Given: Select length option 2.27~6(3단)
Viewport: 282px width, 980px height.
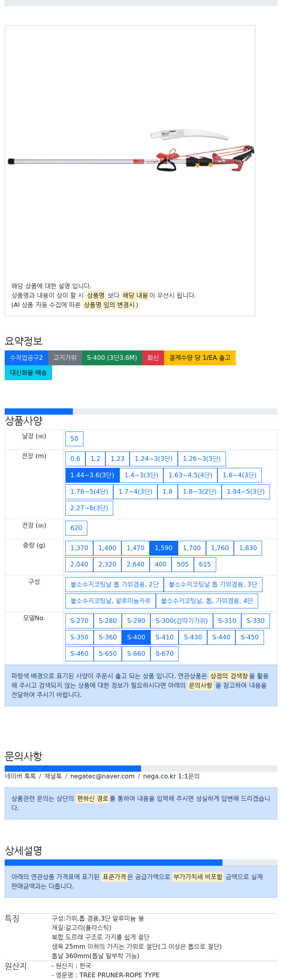Looking at the screenshot, I should 89,508.
